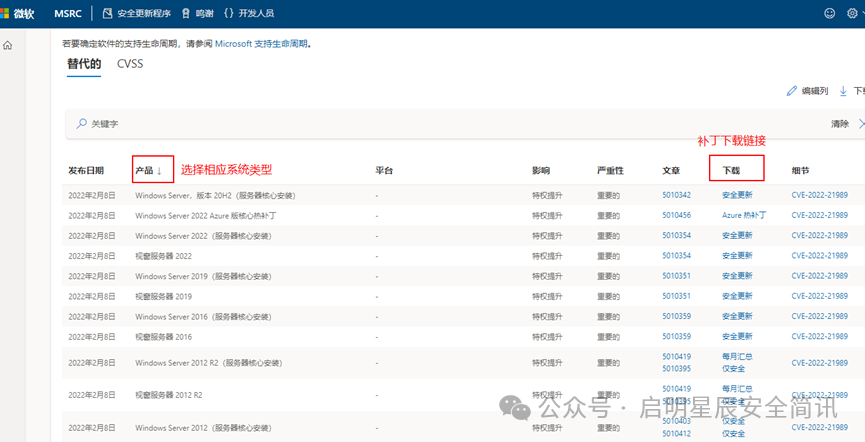Open the Microsoft 支持生命周期 link
The image size is (865, 442).
[x=262, y=44]
